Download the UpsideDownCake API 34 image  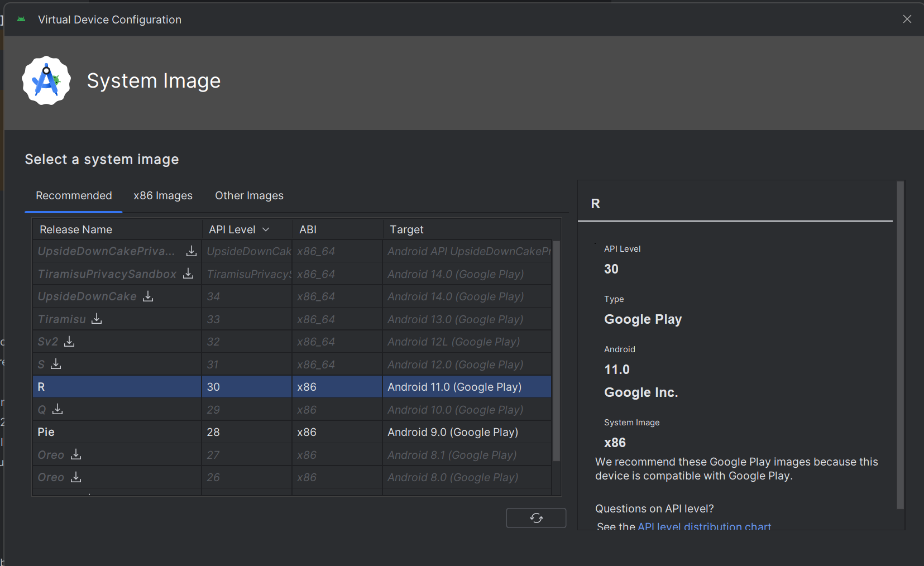click(148, 296)
